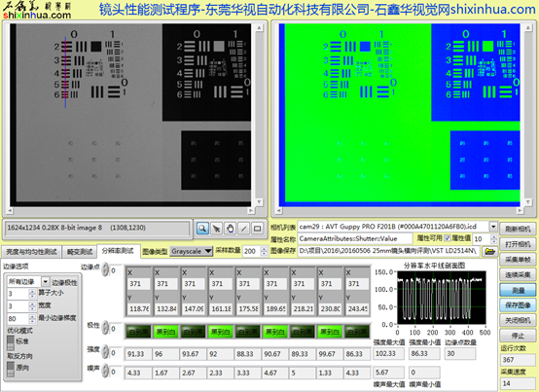Open the camera list dropdown
Screen dimensions: 539x392
pos(493,227)
